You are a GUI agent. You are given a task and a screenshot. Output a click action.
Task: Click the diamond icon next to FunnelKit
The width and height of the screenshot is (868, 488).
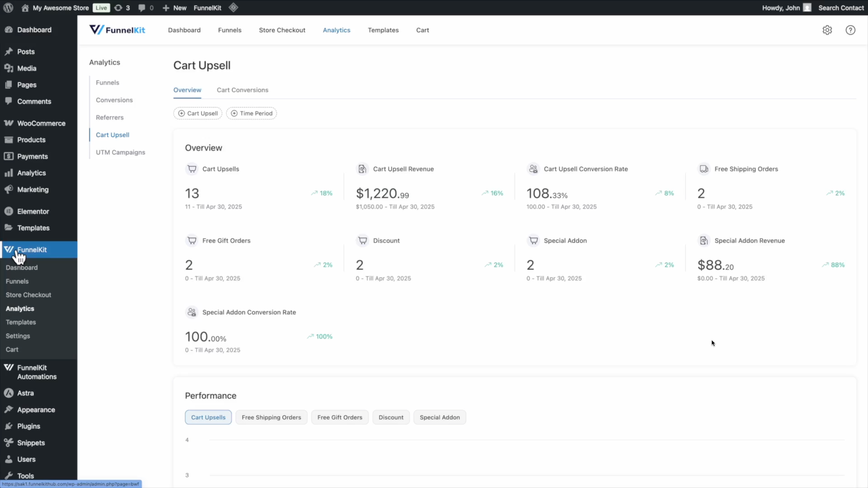coord(233,7)
